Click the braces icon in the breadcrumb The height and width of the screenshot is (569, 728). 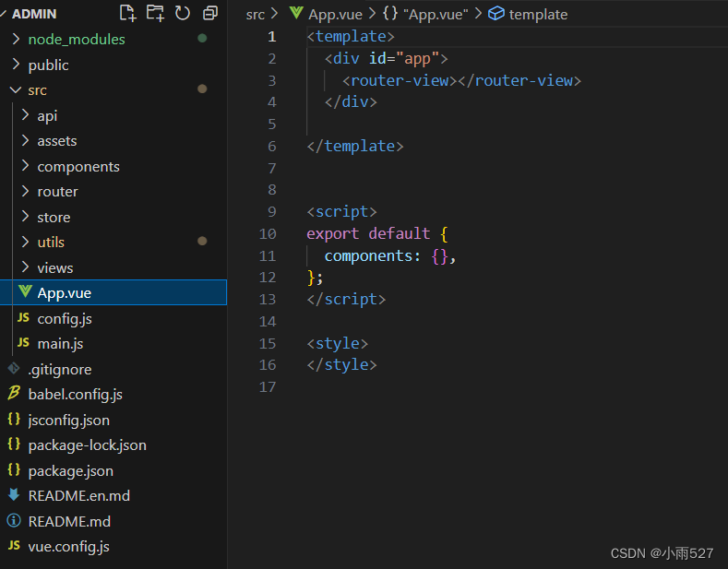click(390, 13)
